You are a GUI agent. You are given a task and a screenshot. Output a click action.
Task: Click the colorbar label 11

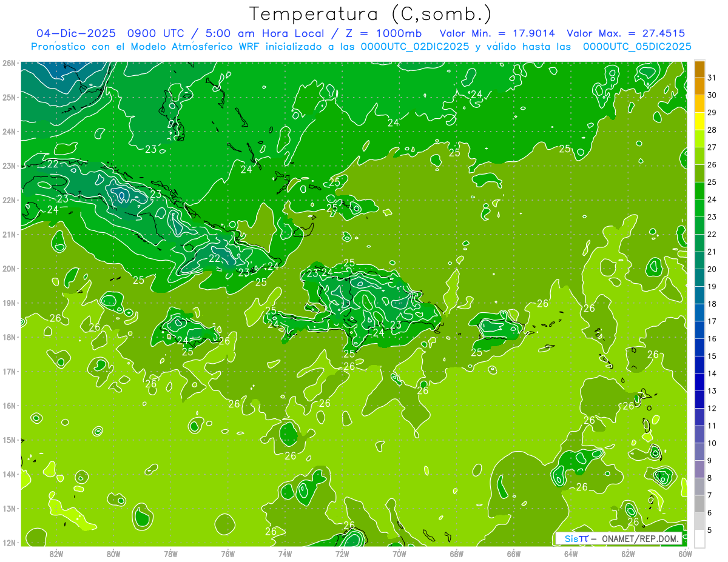point(712,426)
